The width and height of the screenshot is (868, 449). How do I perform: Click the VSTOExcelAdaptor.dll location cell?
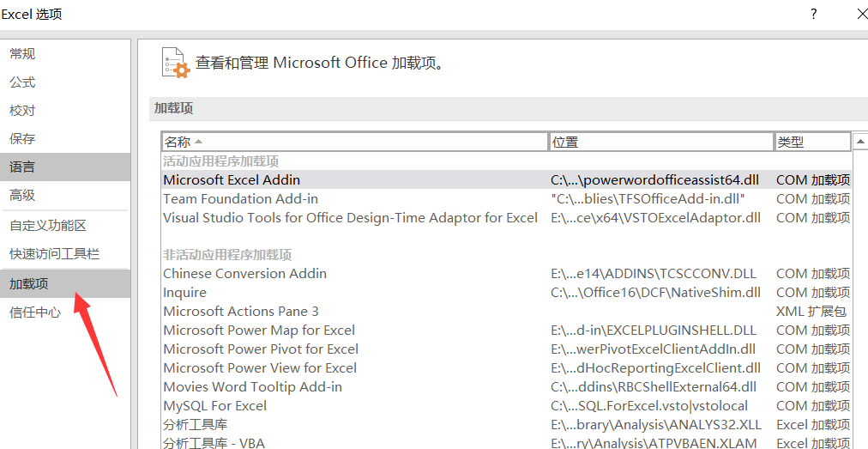[x=655, y=217]
